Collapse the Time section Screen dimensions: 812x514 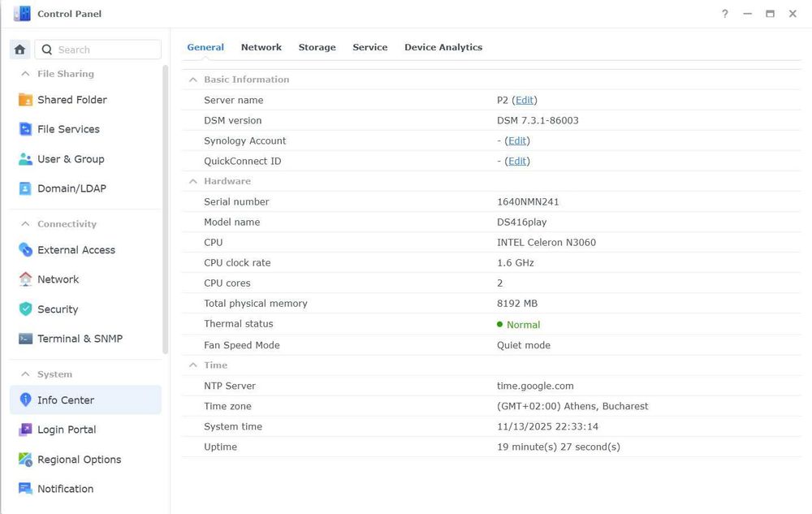[x=193, y=365]
